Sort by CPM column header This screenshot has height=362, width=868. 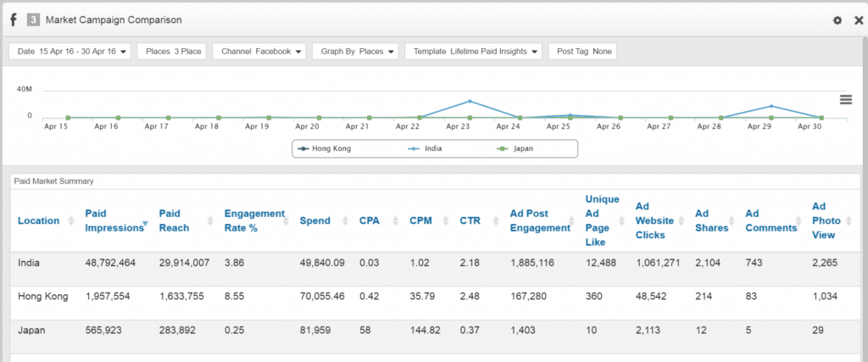click(420, 221)
